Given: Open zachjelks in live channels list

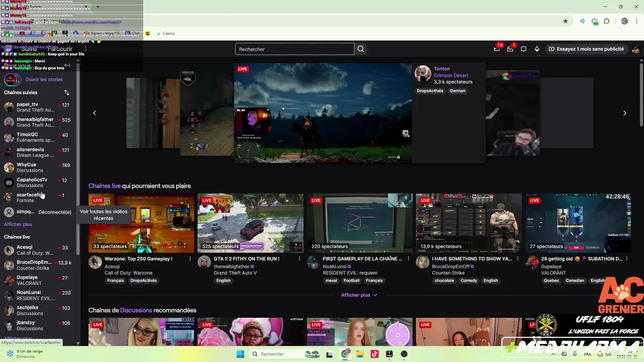Looking at the screenshot, I should click(x=38, y=310).
